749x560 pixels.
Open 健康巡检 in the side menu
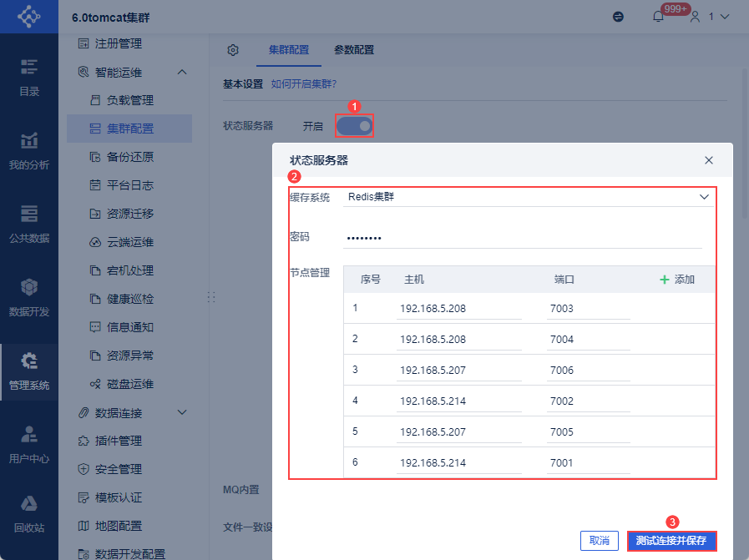tap(122, 299)
